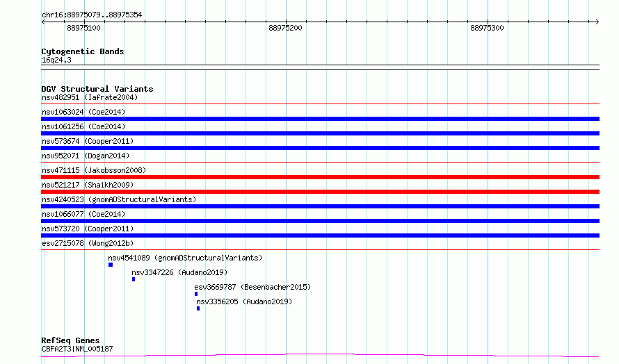619x364 pixels.
Task: Click the 88975200 ruler position
Action: [285, 28]
